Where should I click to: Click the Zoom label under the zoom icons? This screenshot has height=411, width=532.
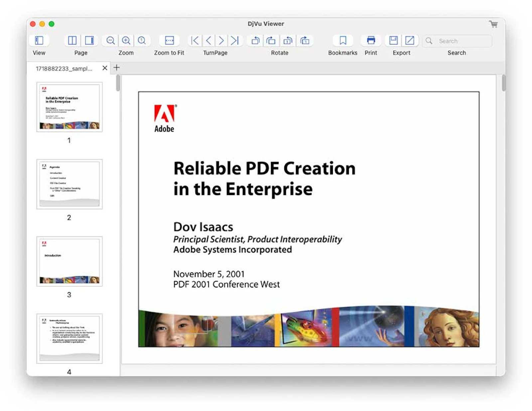[126, 53]
